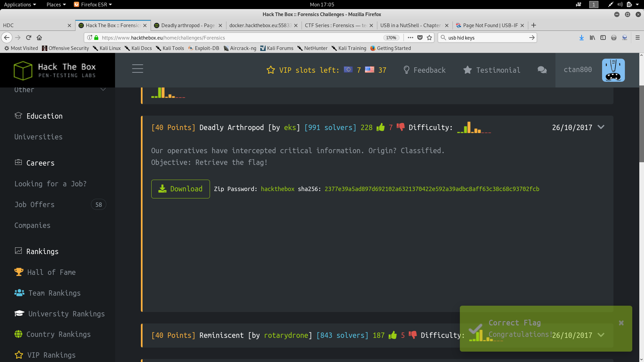Open Hall of Fame rankings
644x362 pixels.
tap(45, 272)
